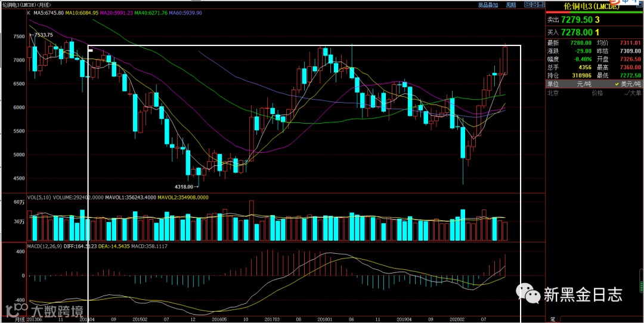Click the MA10:6084.95 indicator label

coord(82,13)
